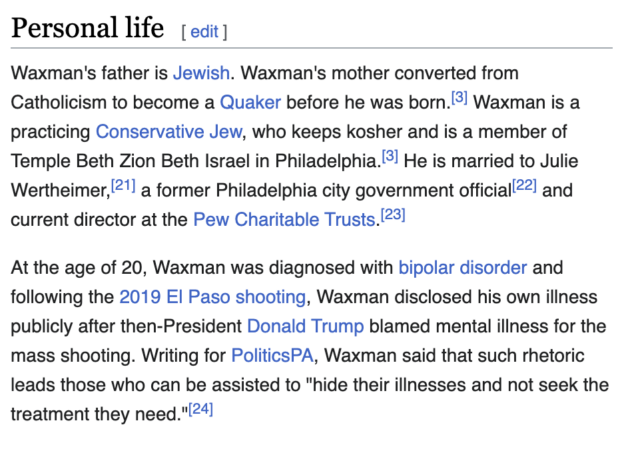Click footnote [24] after 'treatment they need'
This screenshot has height=449, width=618.
(x=201, y=409)
